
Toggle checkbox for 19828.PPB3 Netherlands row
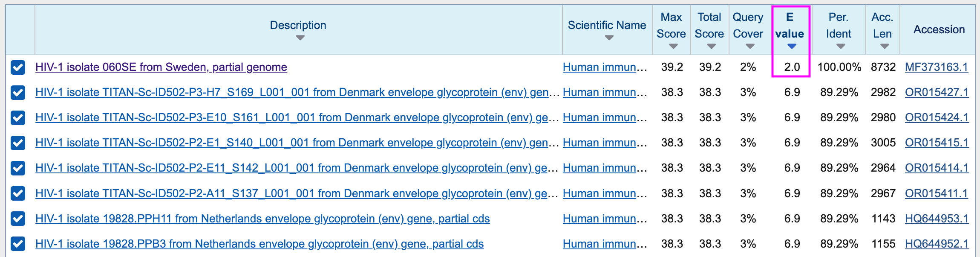point(18,244)
